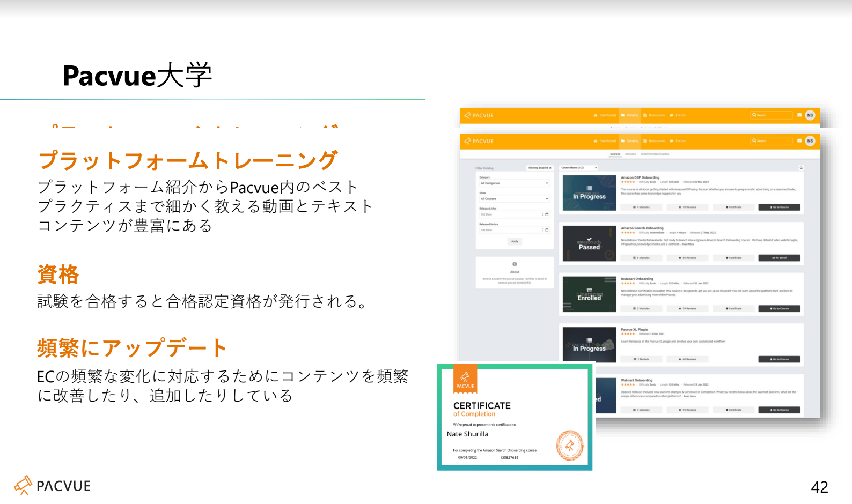Open the Instacart Onboarding course title
The image size is (852, 504).
tap(637, 279)
